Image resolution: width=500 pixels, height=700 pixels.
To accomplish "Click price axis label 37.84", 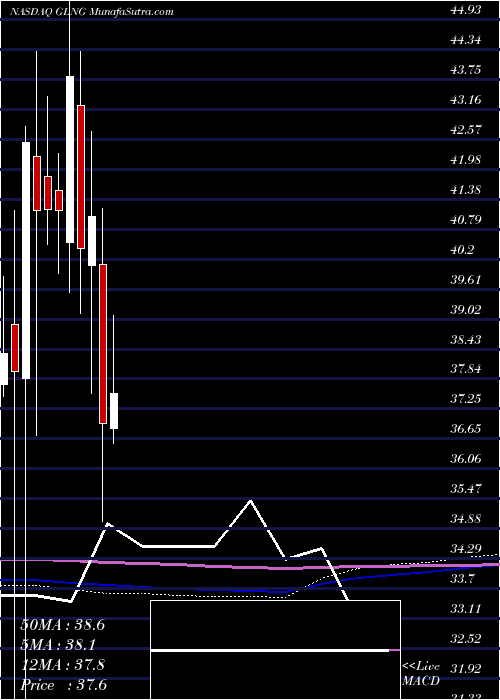I will click(x=465, y=369).
